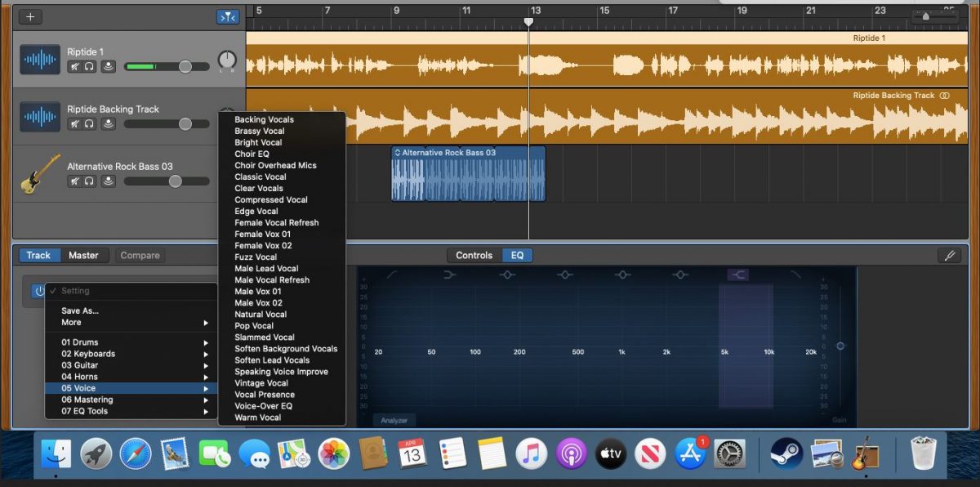Image resolution: width=980 pixels, height=487 pixels.
Task: Click the catch playhead icon above track headers
Action: point(227,16)
